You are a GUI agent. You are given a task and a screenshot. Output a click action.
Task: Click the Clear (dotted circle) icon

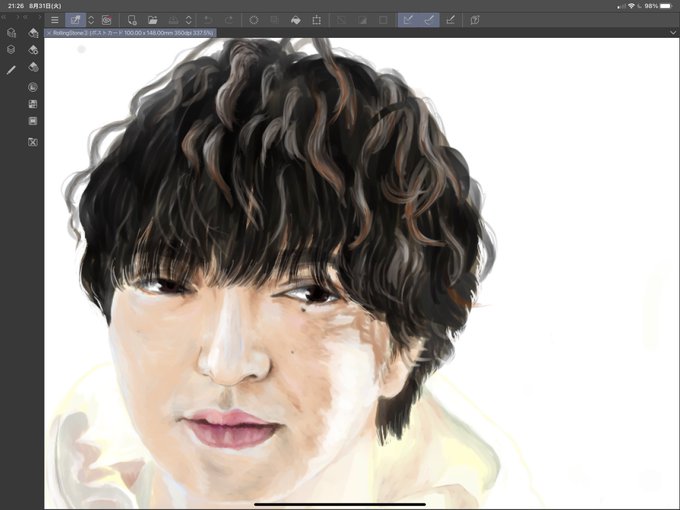click(254, 20)
